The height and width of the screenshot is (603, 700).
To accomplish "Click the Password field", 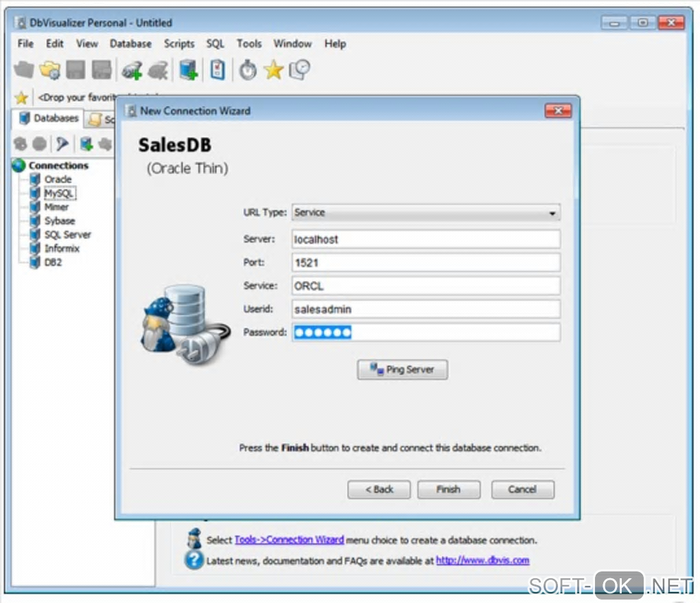I will tap(426, 332).
